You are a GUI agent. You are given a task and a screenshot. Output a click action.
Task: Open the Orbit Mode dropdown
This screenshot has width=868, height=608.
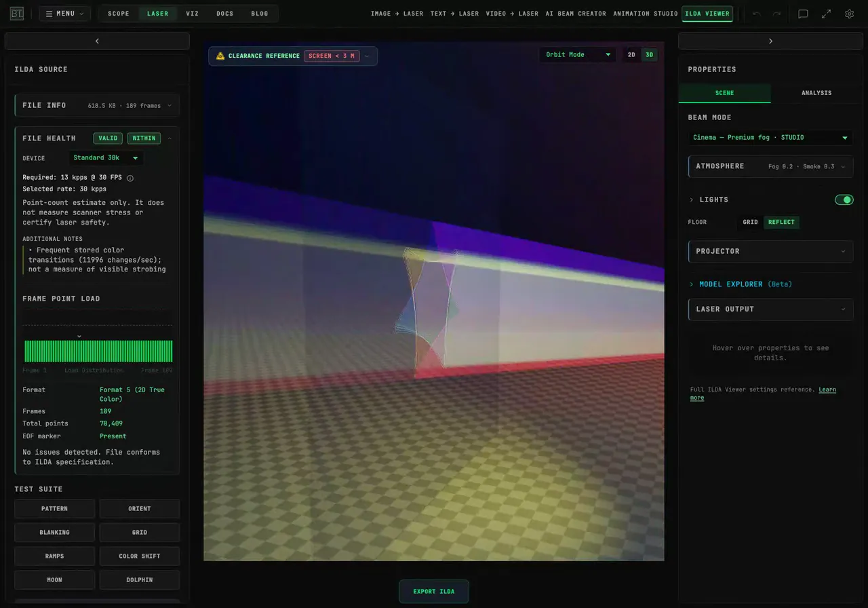pyautogui.click(x=578, y=55)
